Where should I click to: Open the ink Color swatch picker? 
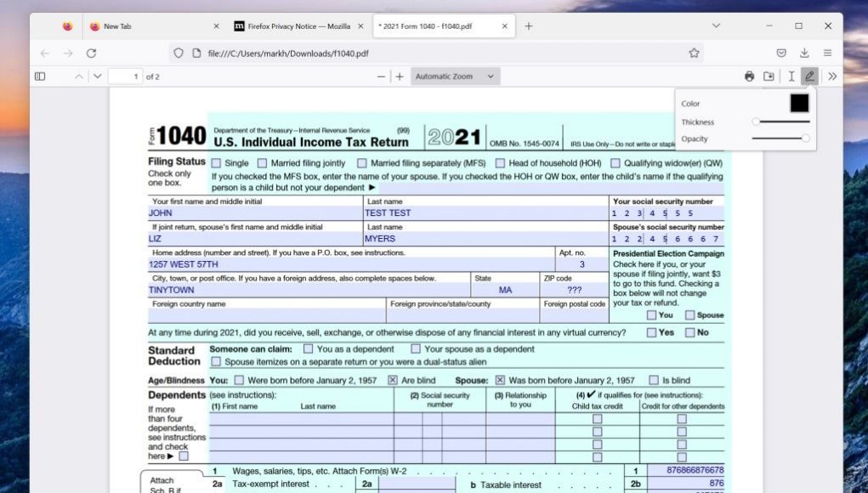[799, 103]
